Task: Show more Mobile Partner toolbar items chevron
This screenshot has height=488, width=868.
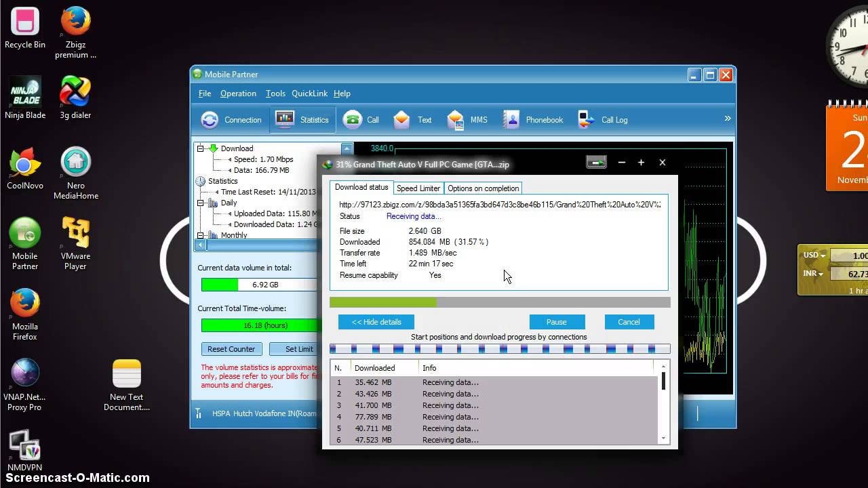Action: [728, 119]
